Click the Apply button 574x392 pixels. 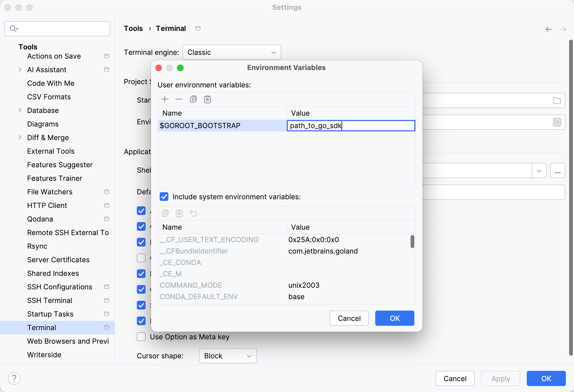(500, 378)
